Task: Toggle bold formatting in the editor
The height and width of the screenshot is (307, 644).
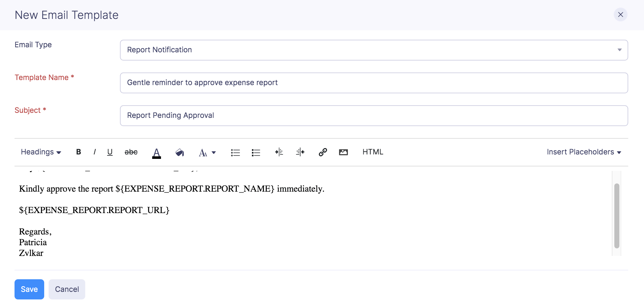Action: point(78,152)
